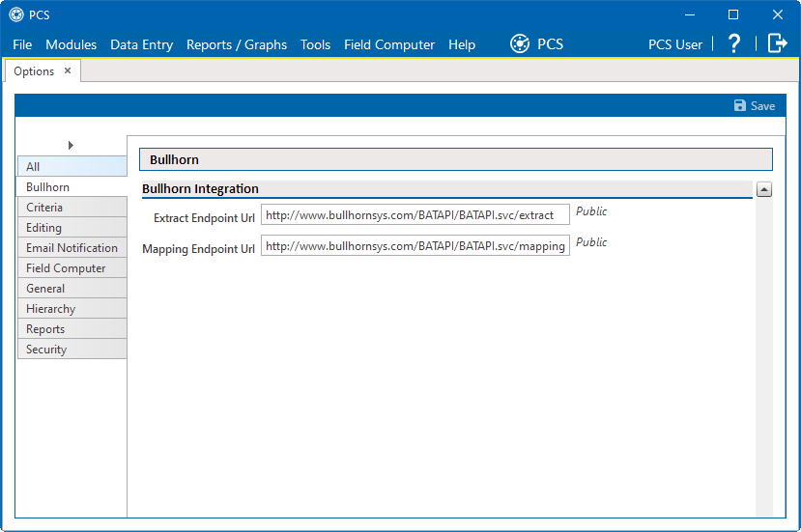Maximize the PCS window
The width and height of the screenshot is (801, 532).
click(733, 14)
